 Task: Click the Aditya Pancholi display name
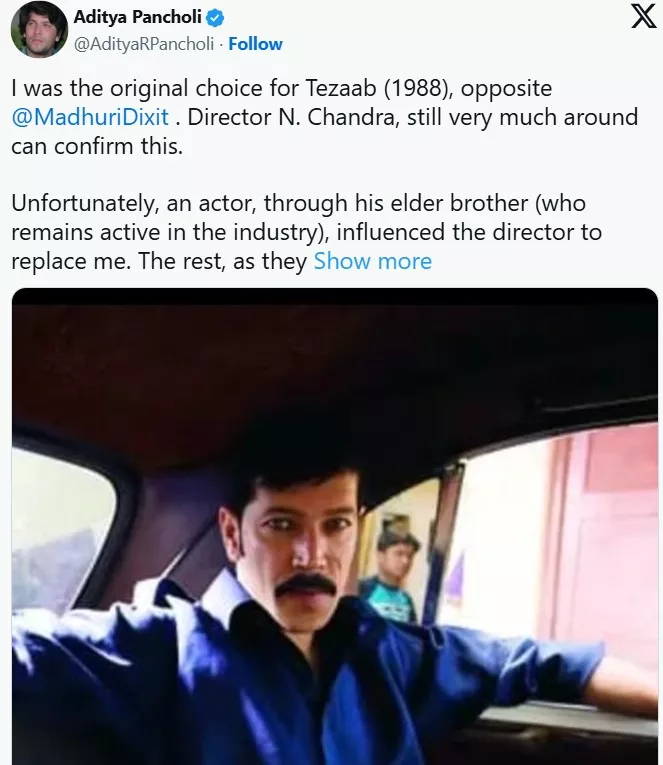tap(138, 18)
